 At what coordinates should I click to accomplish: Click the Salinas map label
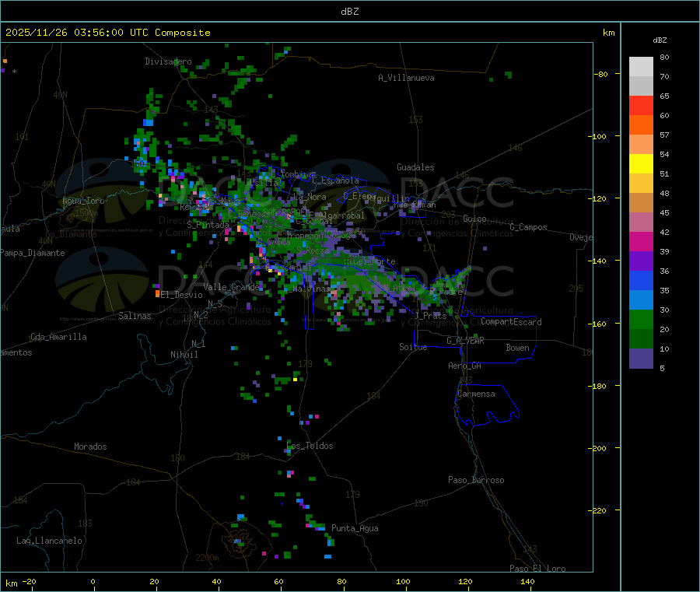135,316
